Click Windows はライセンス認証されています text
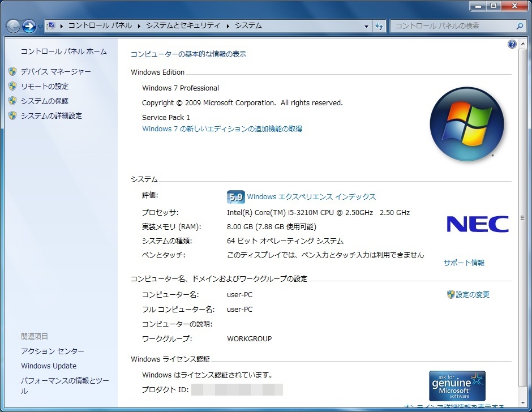Image resolution: width=532 pixels, height=412 pixels. pyautogui.click(x=208, y=375)
